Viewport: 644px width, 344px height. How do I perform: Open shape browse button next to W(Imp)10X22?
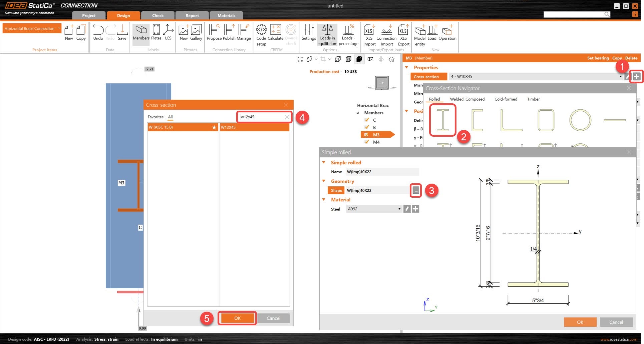[x=416, y=190]
